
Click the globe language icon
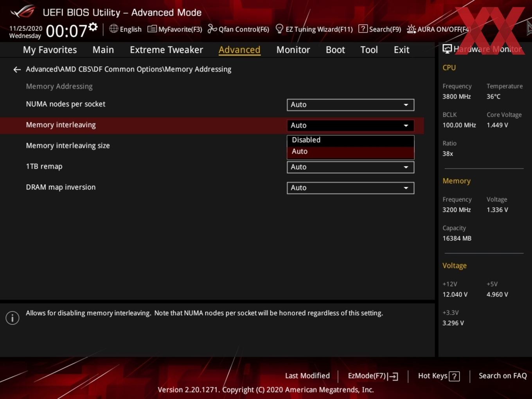pyautogui.click(x=113, y=29)
